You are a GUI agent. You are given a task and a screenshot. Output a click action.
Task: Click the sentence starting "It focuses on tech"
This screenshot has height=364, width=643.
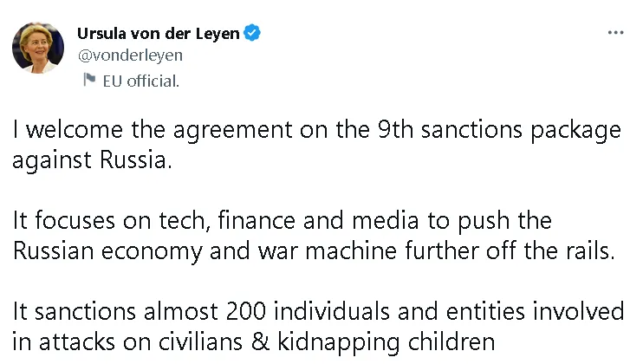[283, 221]
